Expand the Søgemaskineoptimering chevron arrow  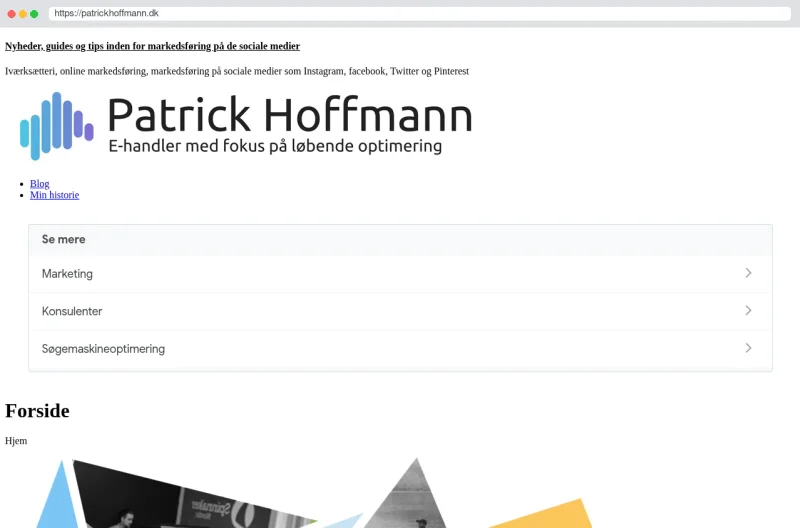coord(748,348)
